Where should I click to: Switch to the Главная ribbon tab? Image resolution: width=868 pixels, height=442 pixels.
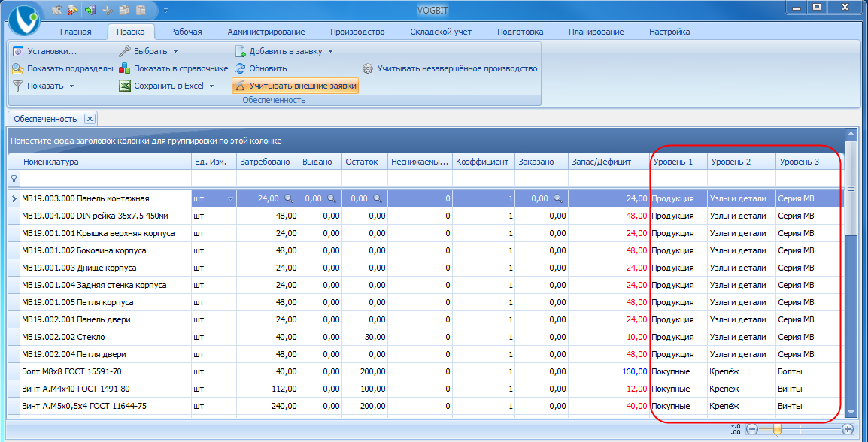point(75,32)
